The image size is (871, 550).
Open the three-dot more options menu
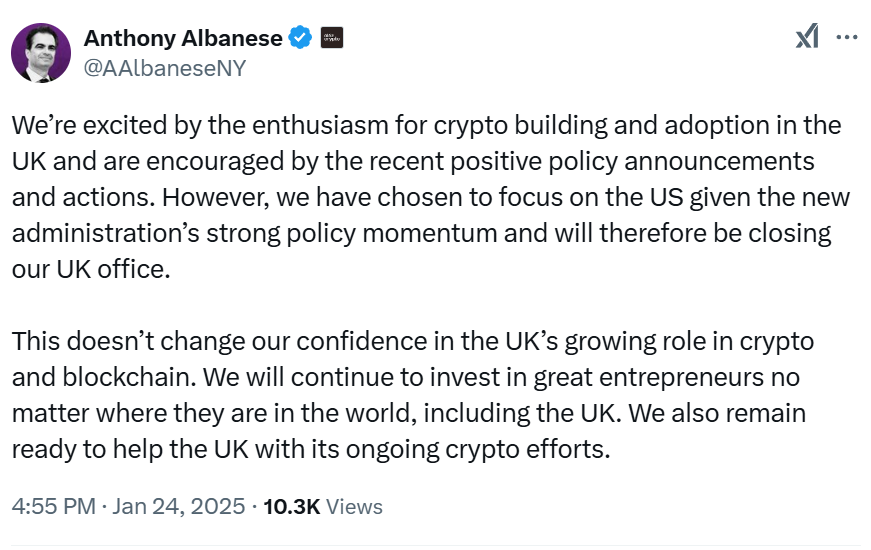point(846,38)
